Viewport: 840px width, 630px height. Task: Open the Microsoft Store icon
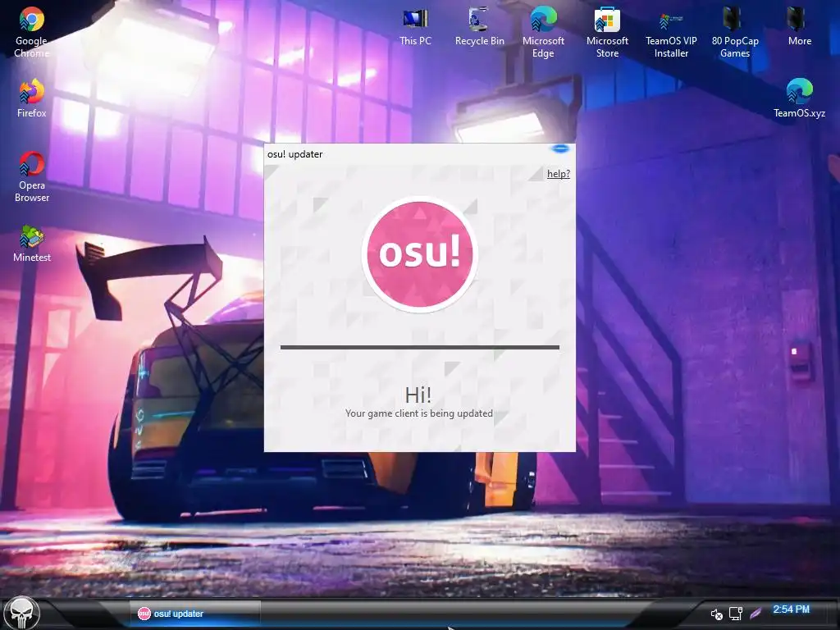tap(607, 32)
